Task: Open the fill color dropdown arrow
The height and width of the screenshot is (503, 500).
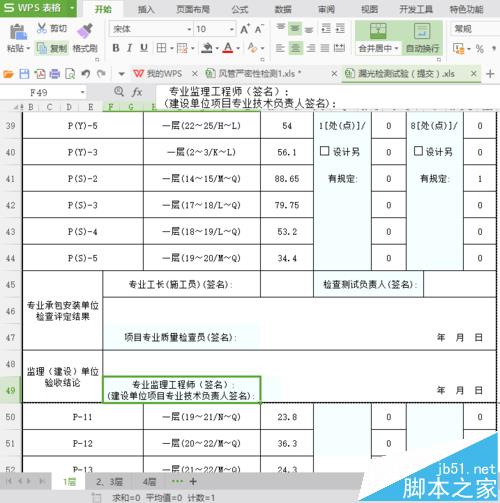Action: point(217,49)
